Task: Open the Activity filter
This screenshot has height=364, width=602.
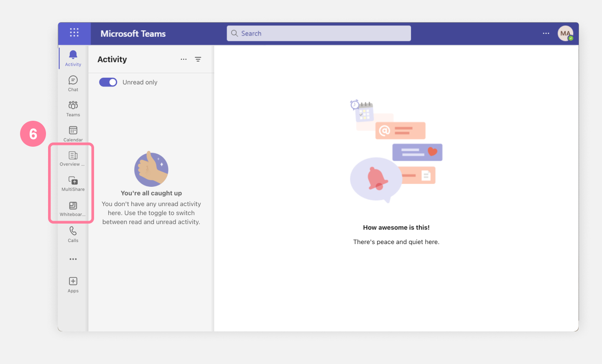Action: click(198, 59)
